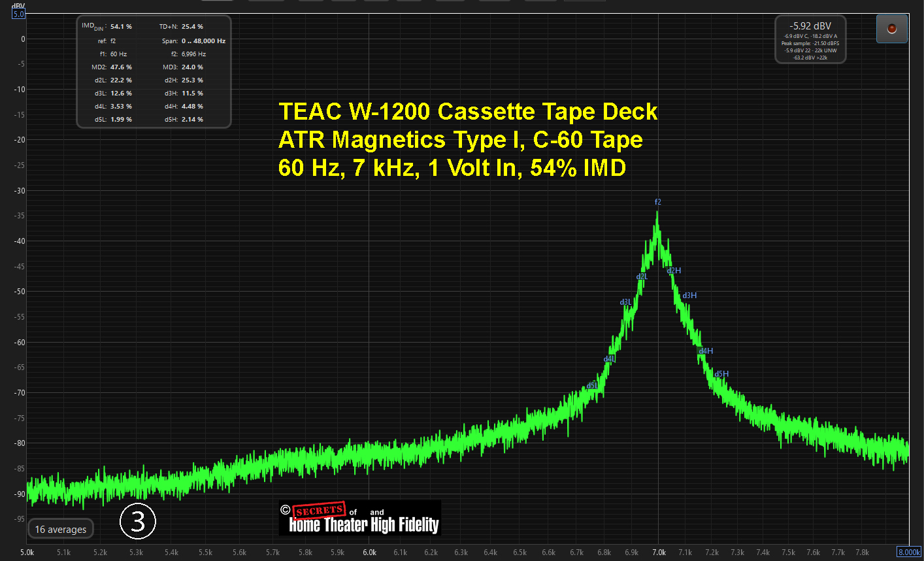Image resolution: width=924 pixels, height=561 pixels.
Task: Select the d2L marker on the spectrum curve
Action: tap(642, 277)
